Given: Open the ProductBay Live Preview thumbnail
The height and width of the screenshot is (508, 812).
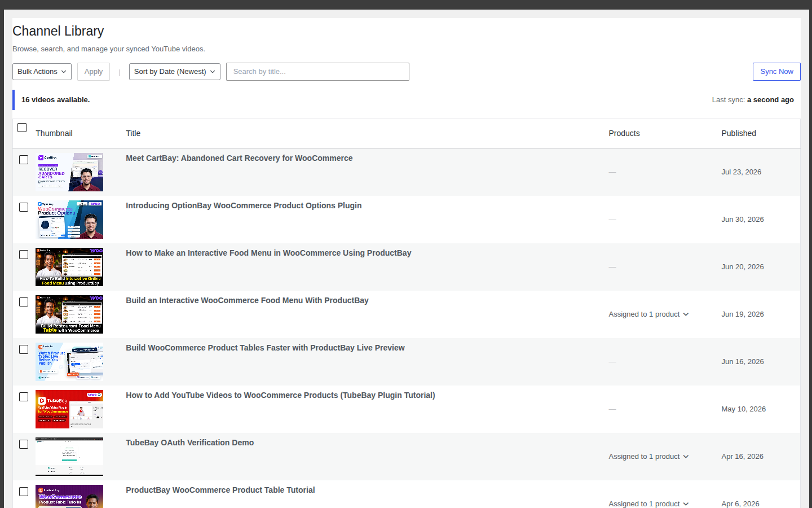Looking at the screenshot, I should [x=69, y=362].
